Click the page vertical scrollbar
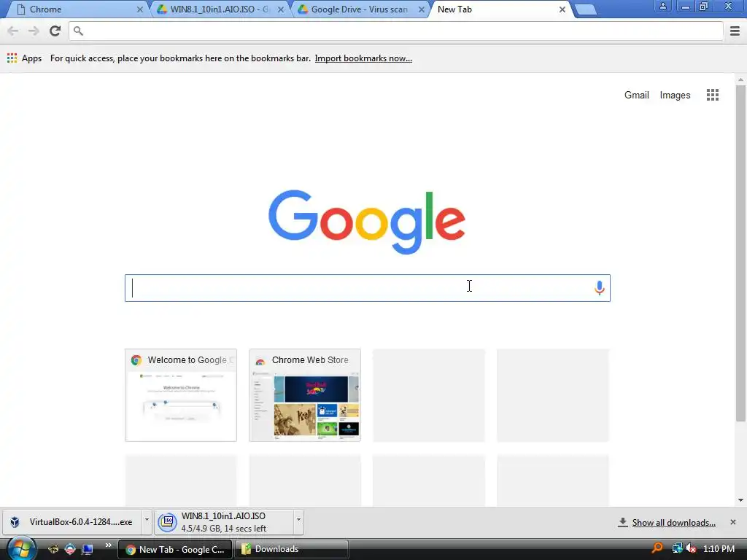The image size is (747, 560). click(x=740, y=252)
